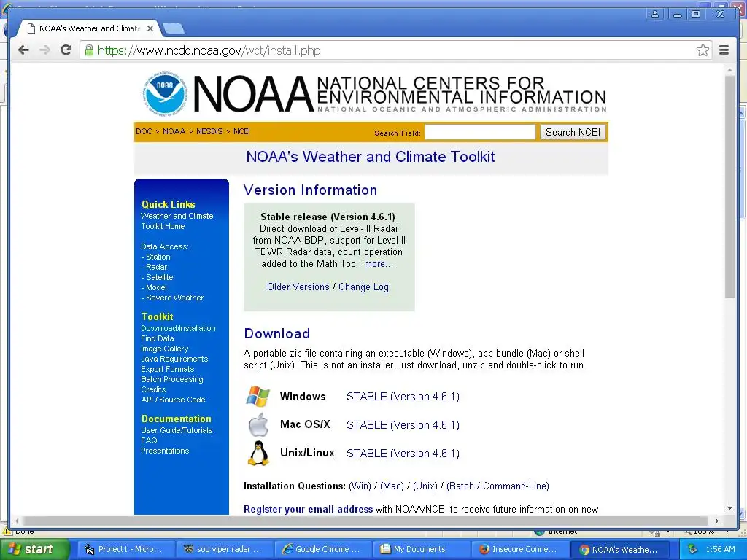Click the browser back arrow
The height and width of the screenshot is (560, 747).
coord(23,50)
